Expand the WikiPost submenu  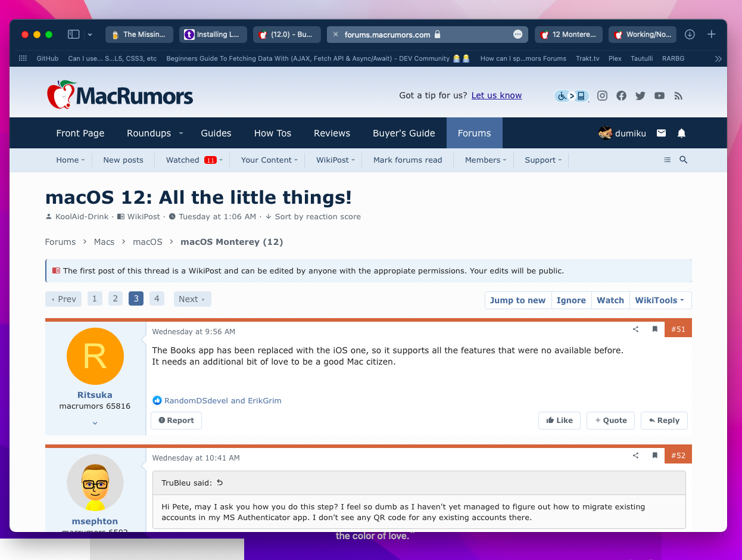point(353,160)
